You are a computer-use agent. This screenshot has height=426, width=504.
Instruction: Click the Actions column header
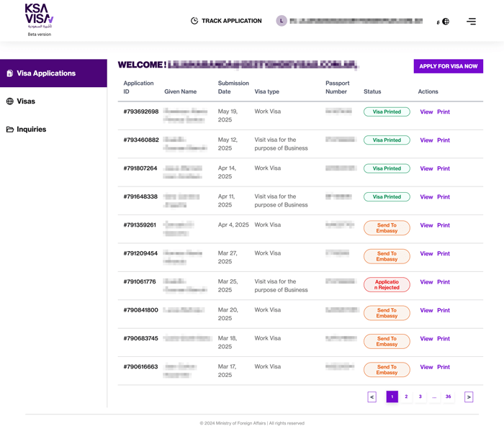(428, 91)
